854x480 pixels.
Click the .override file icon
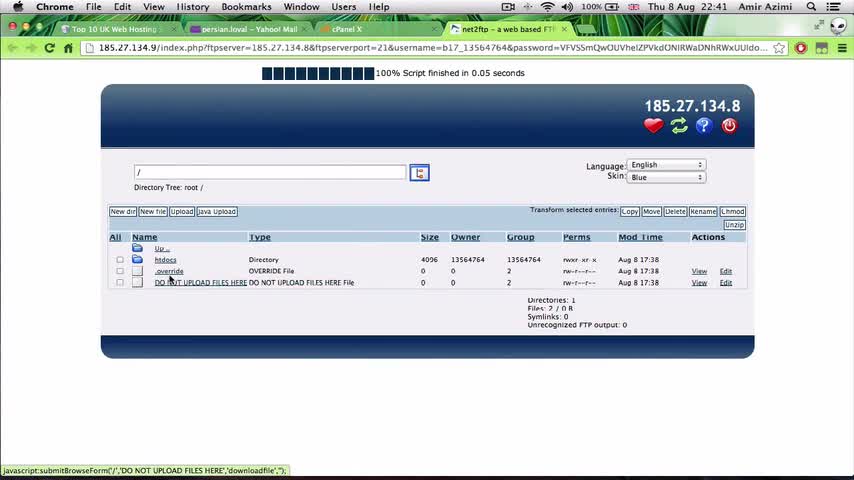click(137, 271)
